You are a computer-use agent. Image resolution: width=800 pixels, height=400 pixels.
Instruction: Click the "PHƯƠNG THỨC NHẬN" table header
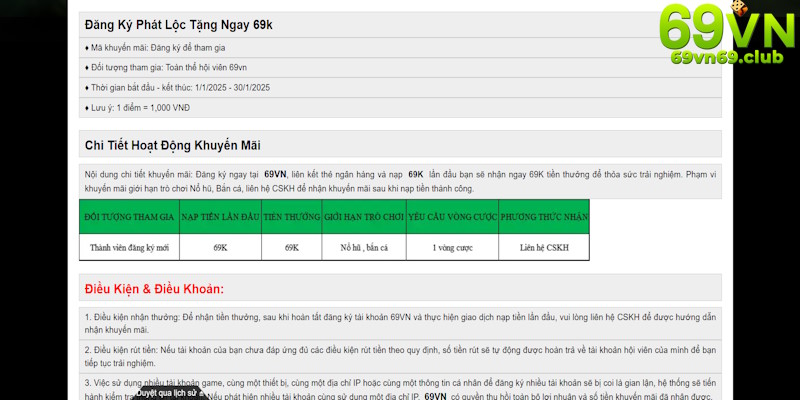544,217
